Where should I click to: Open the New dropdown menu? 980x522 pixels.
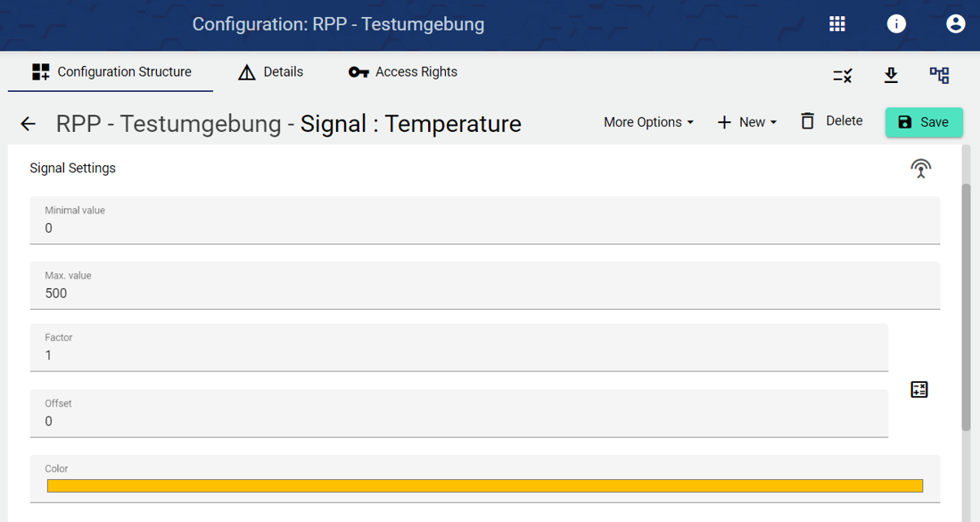pos(747,122)
